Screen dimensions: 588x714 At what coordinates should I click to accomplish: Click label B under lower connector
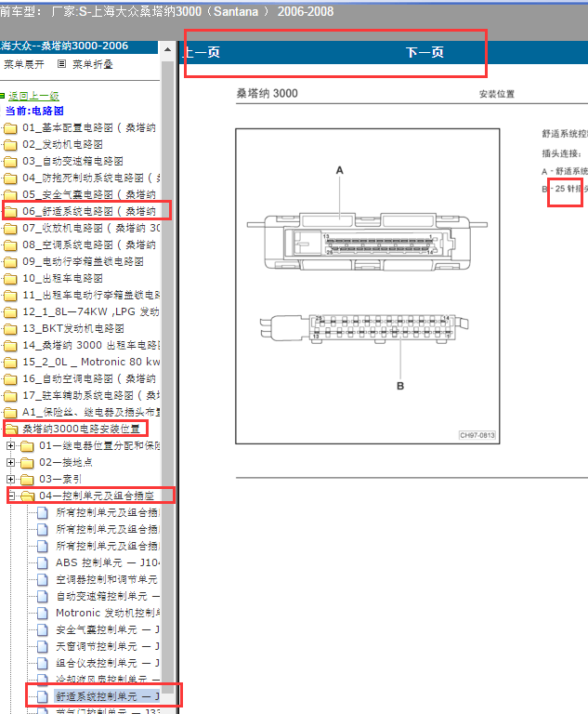click(x=400, y=386)
